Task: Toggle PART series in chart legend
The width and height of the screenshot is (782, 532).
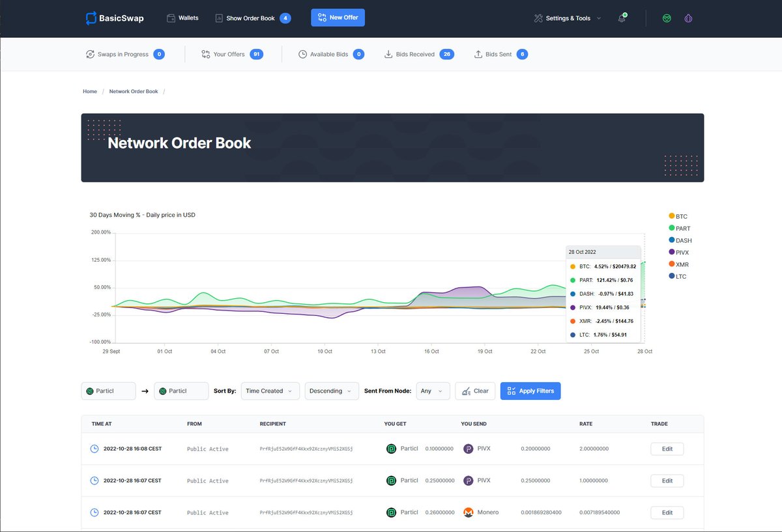Action: pos(680,229)
